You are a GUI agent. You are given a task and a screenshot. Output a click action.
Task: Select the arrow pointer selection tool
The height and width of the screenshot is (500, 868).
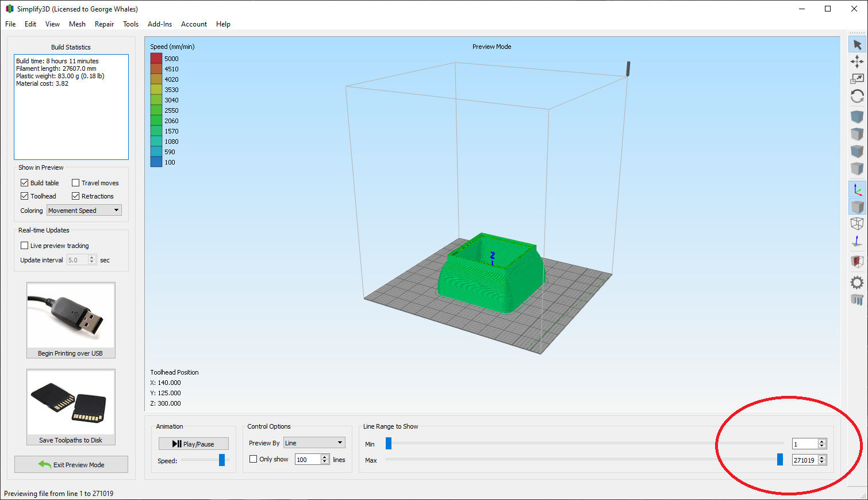click(x=857, y=44)
